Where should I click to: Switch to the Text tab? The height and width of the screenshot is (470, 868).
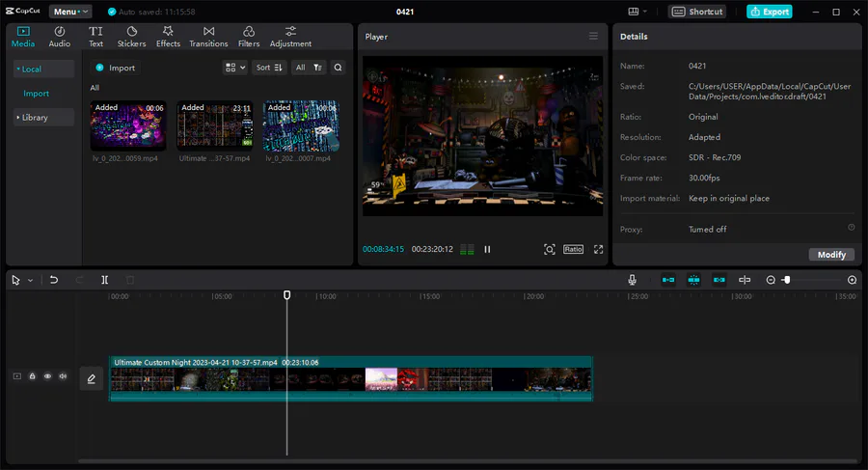[95, 37]
